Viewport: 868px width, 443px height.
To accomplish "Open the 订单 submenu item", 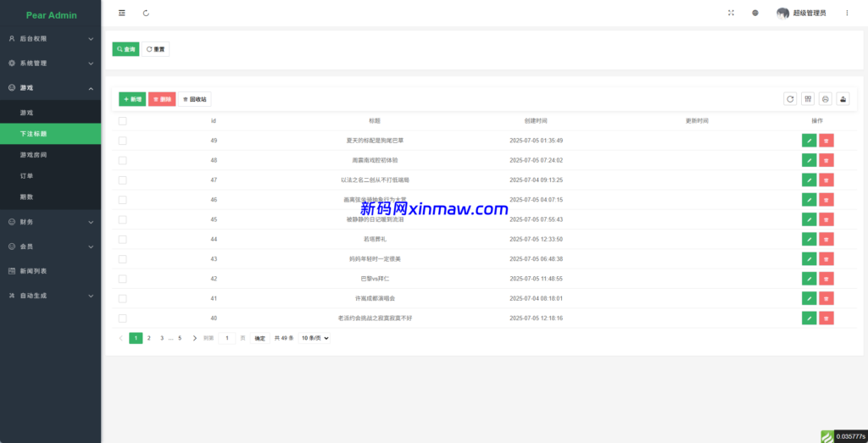I will (x=50, y=176).
